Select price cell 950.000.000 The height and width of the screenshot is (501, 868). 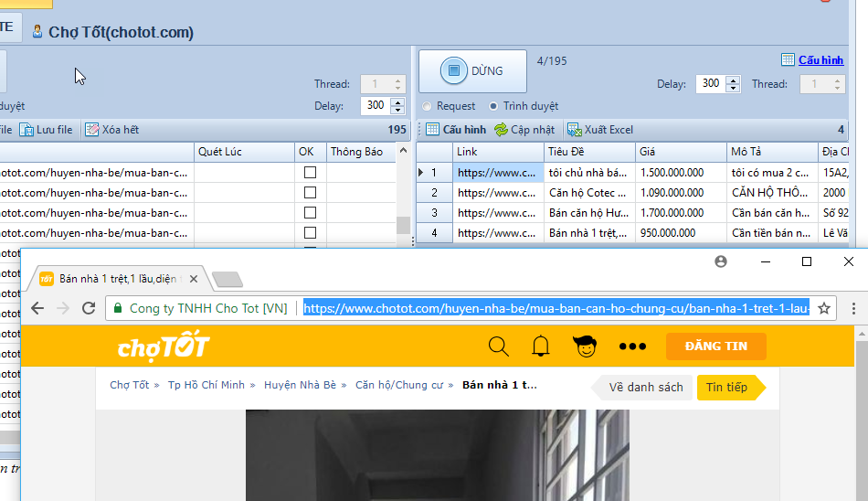point(681,233)
